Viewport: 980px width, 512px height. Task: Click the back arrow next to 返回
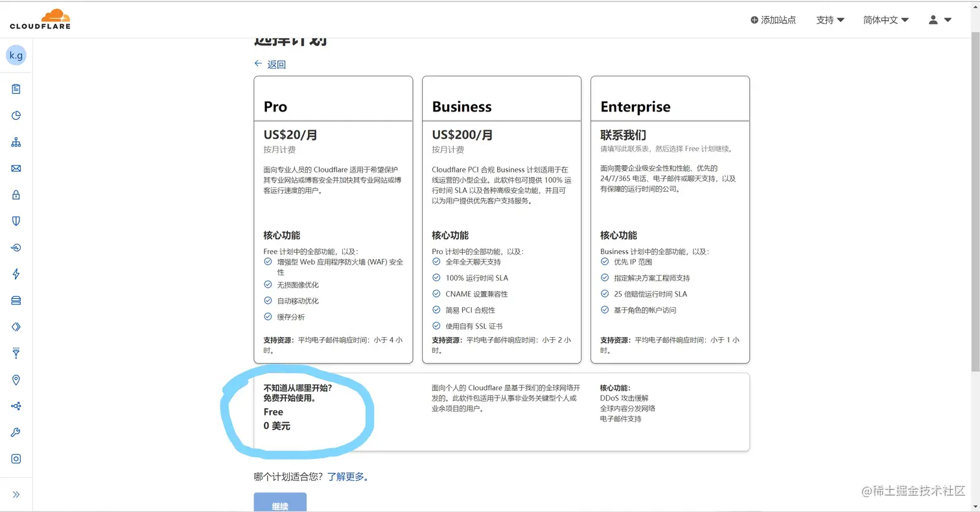click(x=258, y=64)
